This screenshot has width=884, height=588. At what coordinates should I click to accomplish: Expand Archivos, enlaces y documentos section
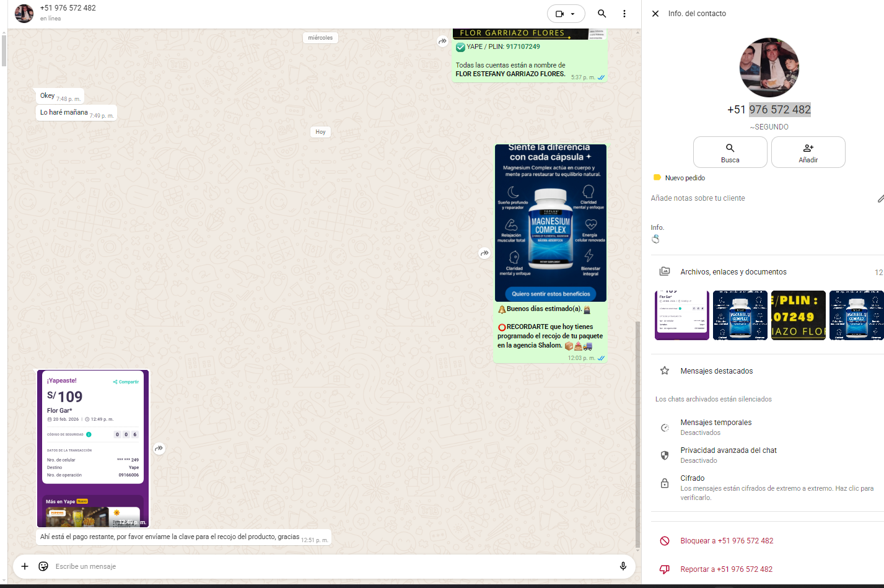(x=733, y=272)
